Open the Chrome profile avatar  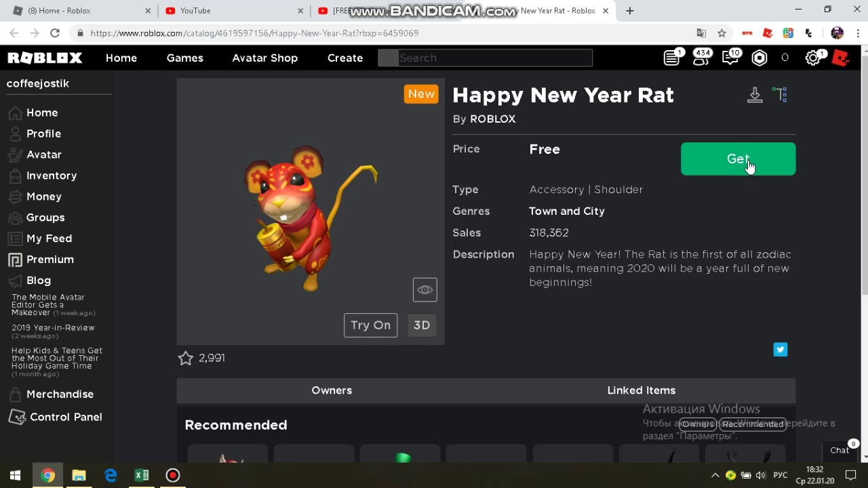837,33
